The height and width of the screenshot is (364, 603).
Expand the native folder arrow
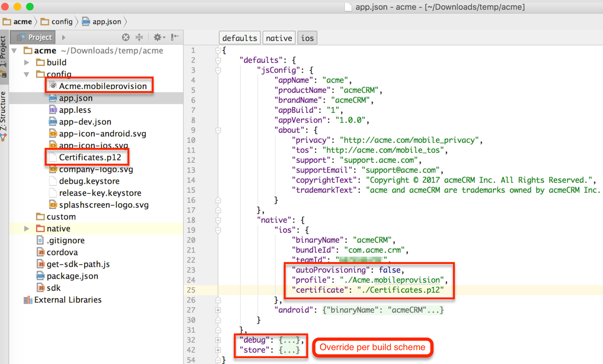[x=27, y=228]
